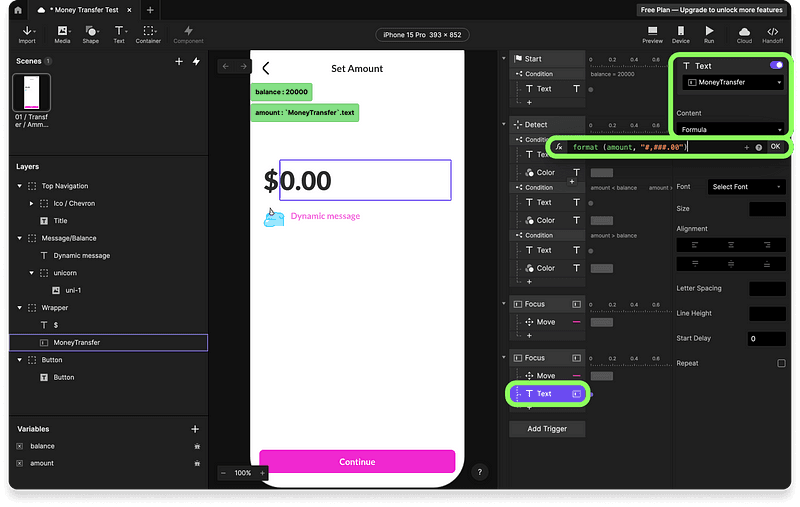Add a new scene with plus
This screenshot has width=800, height=507.
click(x=179, y=61)
